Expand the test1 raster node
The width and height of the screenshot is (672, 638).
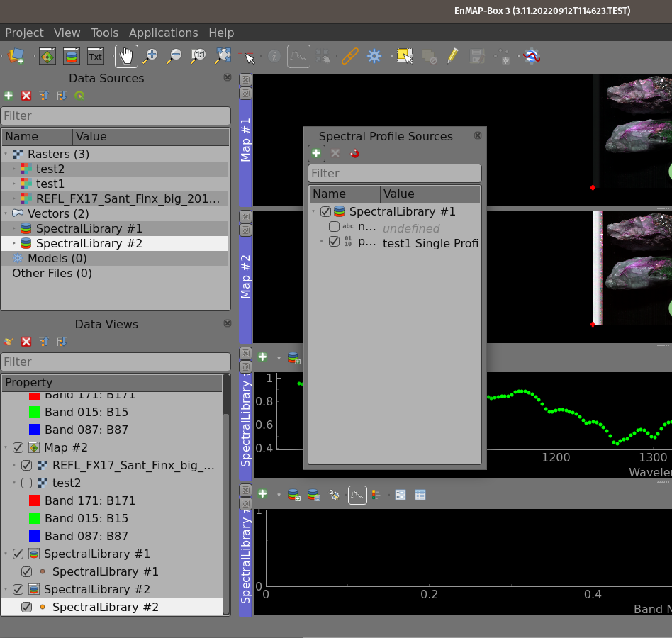(x=14, y=184)
